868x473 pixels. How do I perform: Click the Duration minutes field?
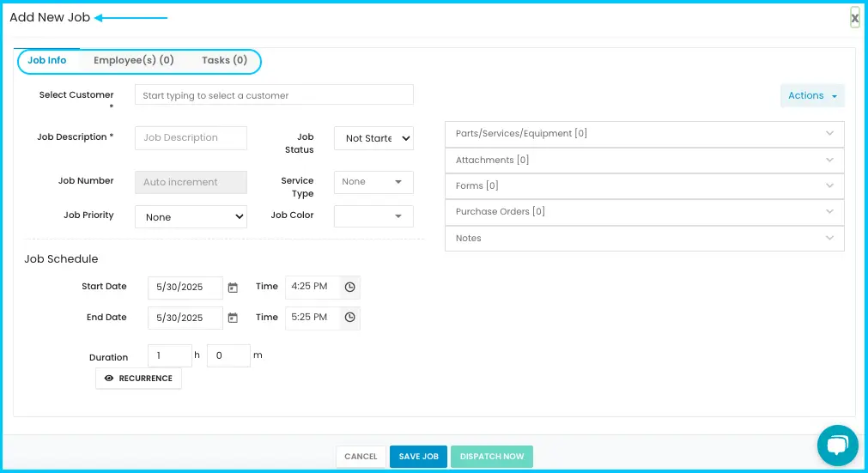click(x=228, y=355)
